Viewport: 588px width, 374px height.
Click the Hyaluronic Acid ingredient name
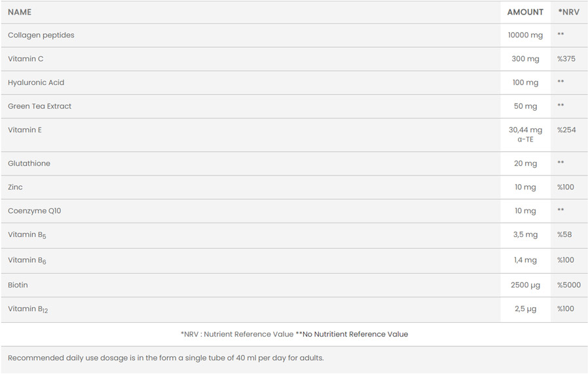coord(36,83)
